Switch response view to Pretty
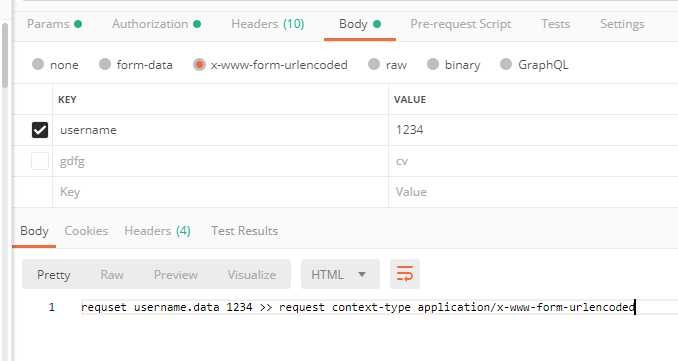The height and width of the screenshot is (361, 678). tap(54, 275)
